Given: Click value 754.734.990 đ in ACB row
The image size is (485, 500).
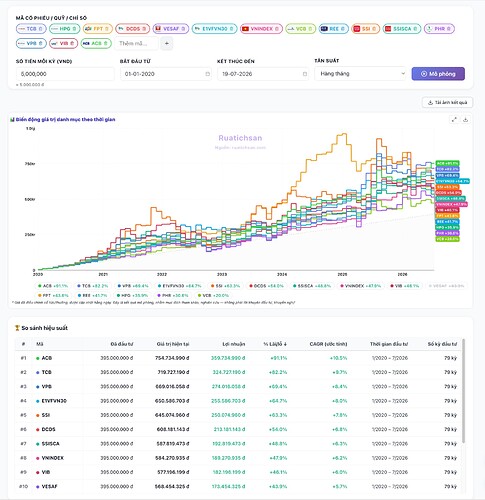Looking at the screenshot, I should click(172, 358).
